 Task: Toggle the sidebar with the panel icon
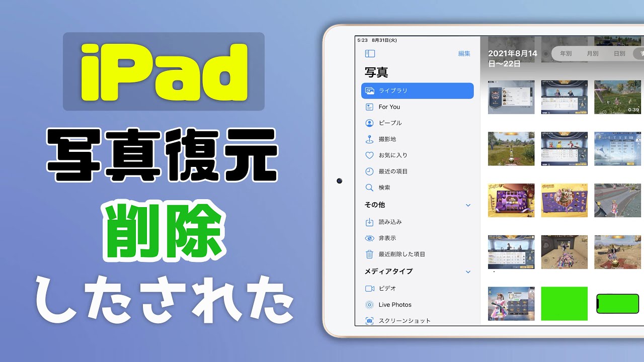click(370, 53)
